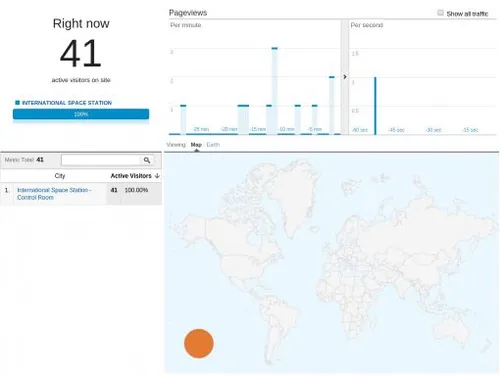The height and width of the screenshot is (376, 500).
Task: Click the City column header
Action: pos(60,176)
